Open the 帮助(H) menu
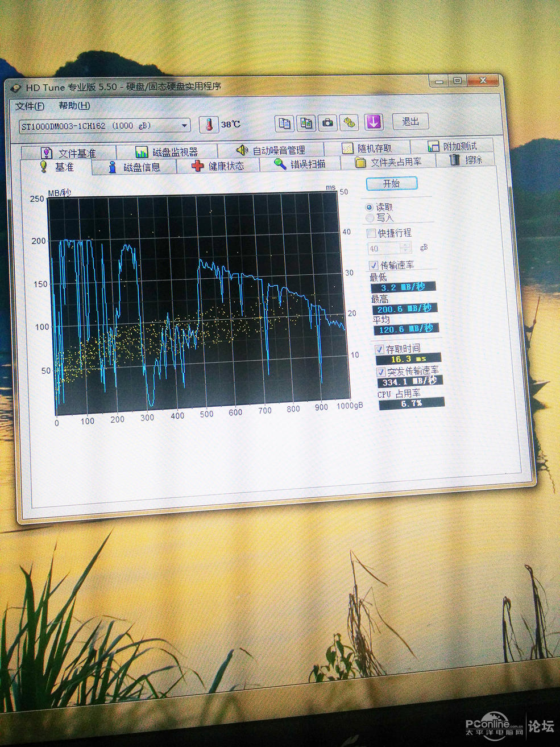The width and height of the screenshot is (560, 747). 74,106
